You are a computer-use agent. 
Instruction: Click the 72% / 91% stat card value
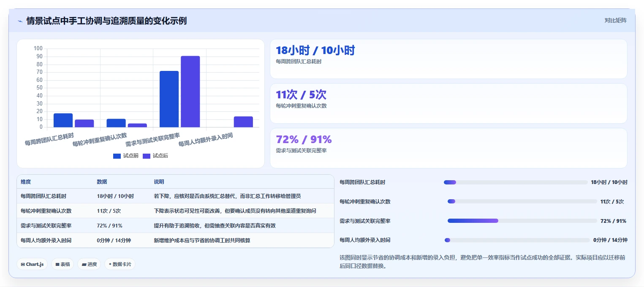coord(304,139)
